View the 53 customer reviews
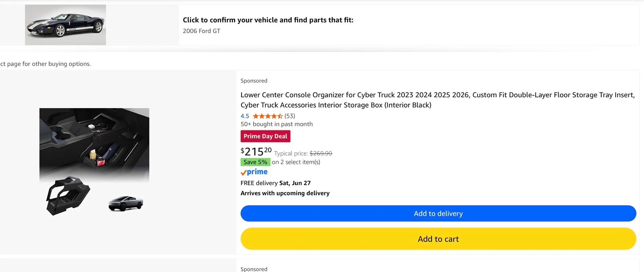644x272 pixels. 290,116
